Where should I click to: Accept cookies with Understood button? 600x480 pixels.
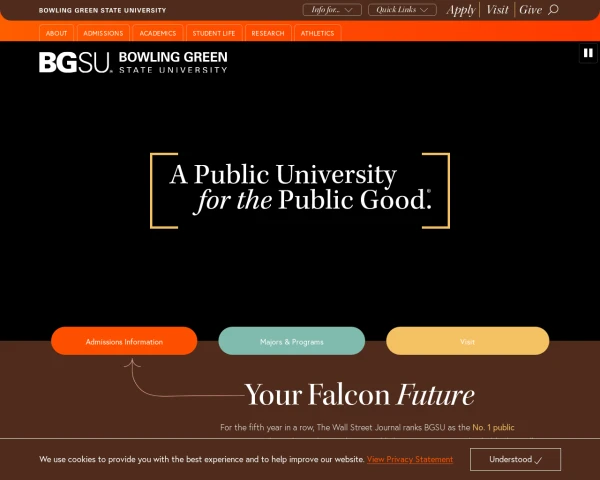515,459
